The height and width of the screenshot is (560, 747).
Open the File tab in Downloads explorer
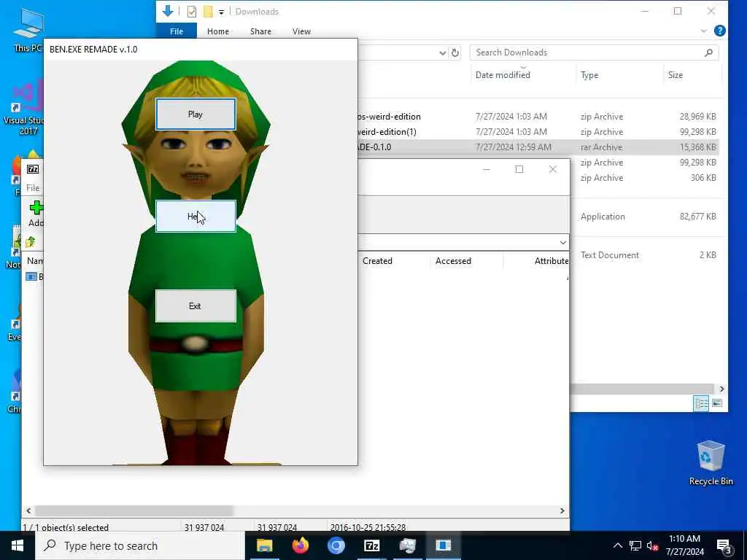click(x=177, y=31)
